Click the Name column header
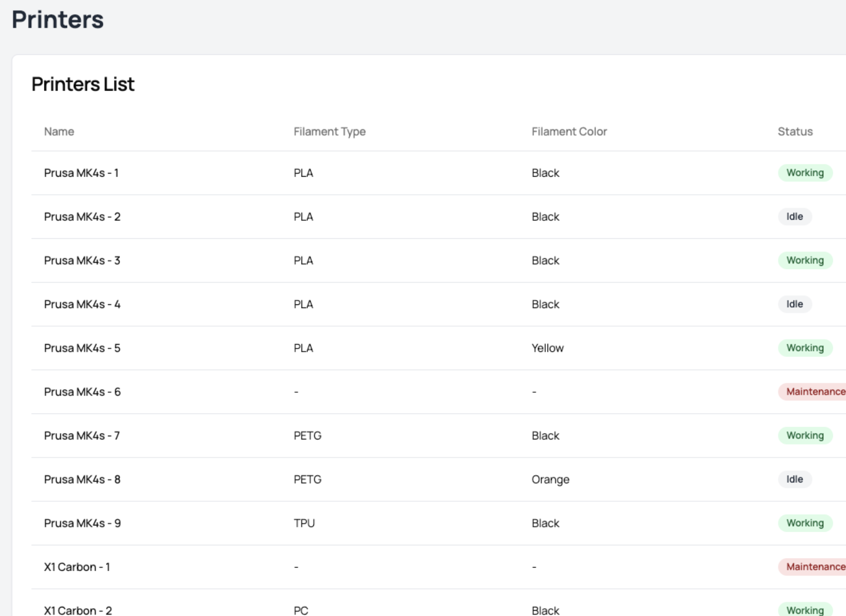The image size is (846, 616). (59, 132)
